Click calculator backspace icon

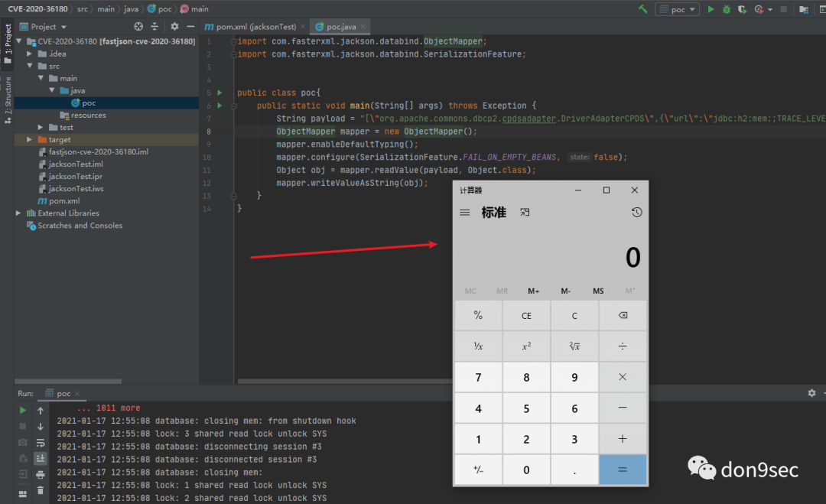(x=623, y=315)
